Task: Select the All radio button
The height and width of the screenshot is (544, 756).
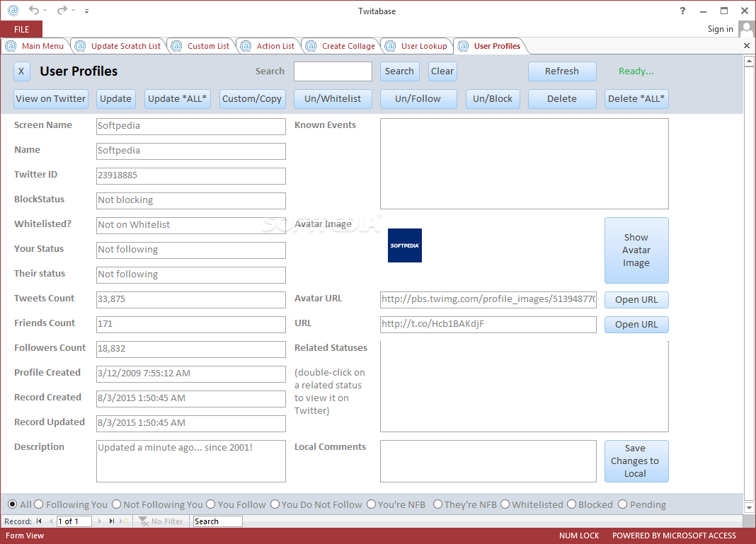Action: click(13, 504)
